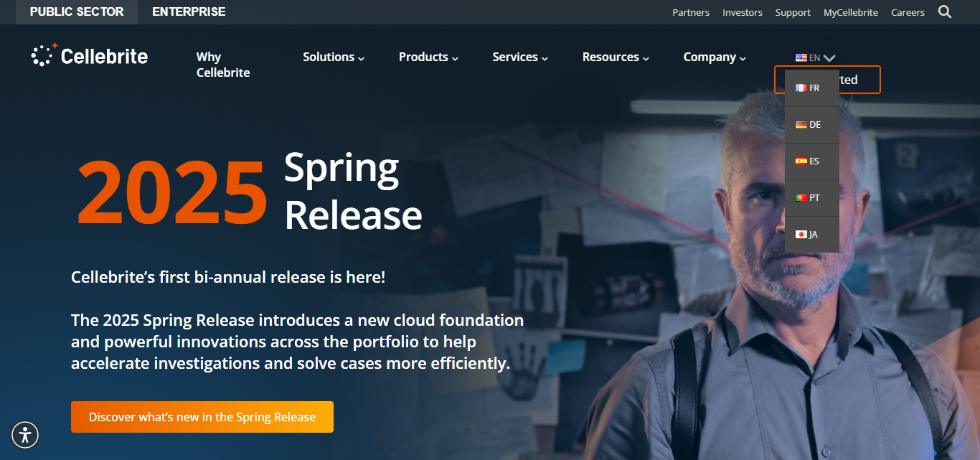
Task: Collapse the EN language selector
Action: 815,58
